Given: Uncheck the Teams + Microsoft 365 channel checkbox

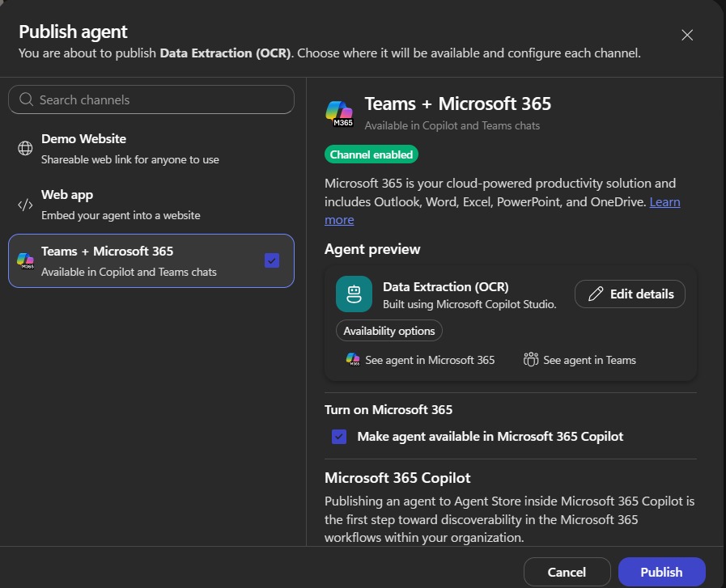Looking at the screenshot, I should 272,260.
